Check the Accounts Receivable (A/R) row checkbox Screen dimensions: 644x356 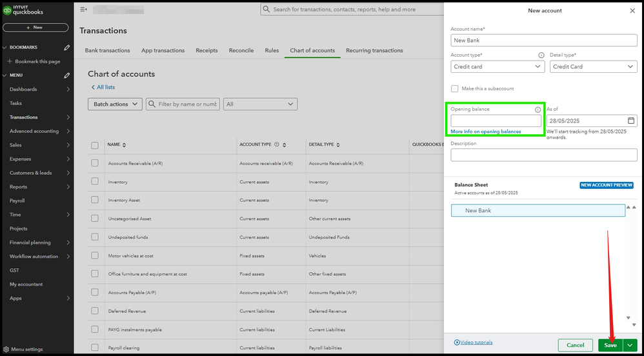95,163
